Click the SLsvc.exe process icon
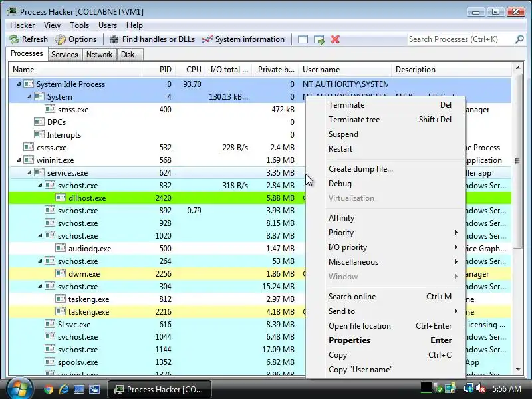Viewport: 532px width, 399px height. point(49,324)
